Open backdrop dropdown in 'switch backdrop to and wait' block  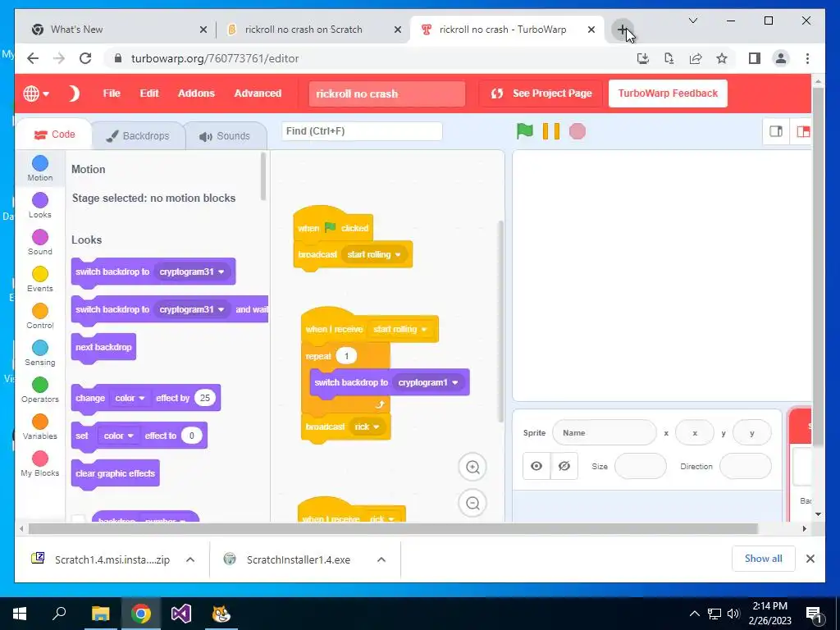click(192, 309)
